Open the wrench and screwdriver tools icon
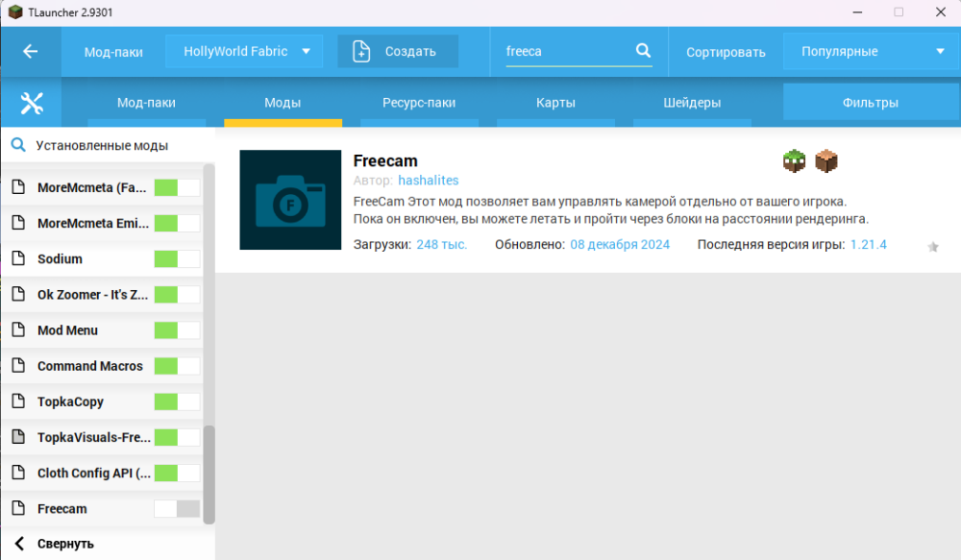Viewport: 961px width, 560px height. pos(32,103)
